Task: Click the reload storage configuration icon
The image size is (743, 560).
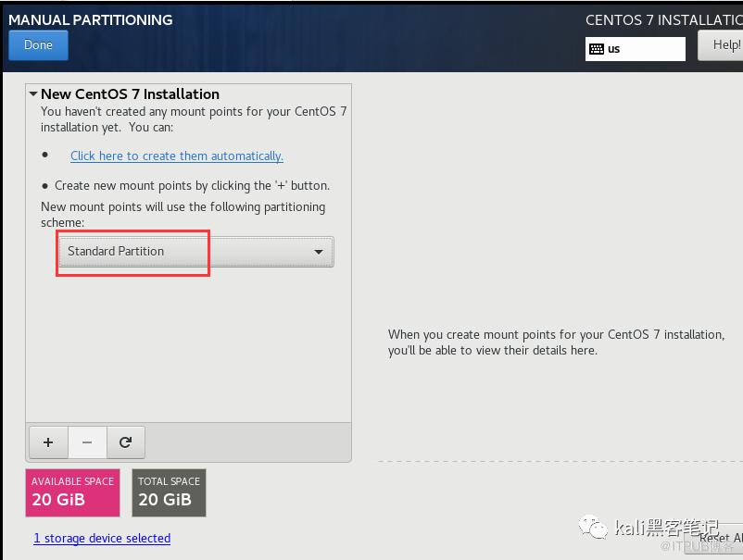Action: click(x=126, y=442)
